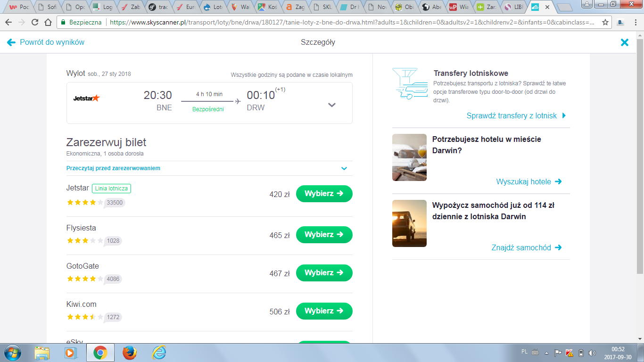
Task: Open 'Sprawdź transfery z lotnisk' link
Action: click(x=516, y=115)
